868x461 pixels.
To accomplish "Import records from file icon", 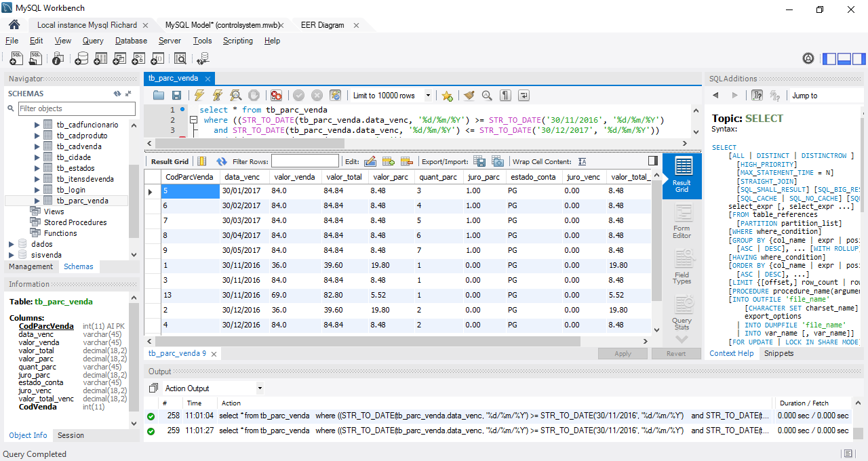I will tap(498, 161).
